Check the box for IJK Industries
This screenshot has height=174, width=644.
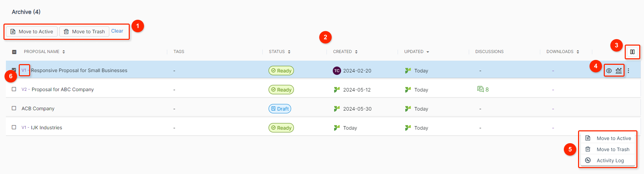[14, 127]
